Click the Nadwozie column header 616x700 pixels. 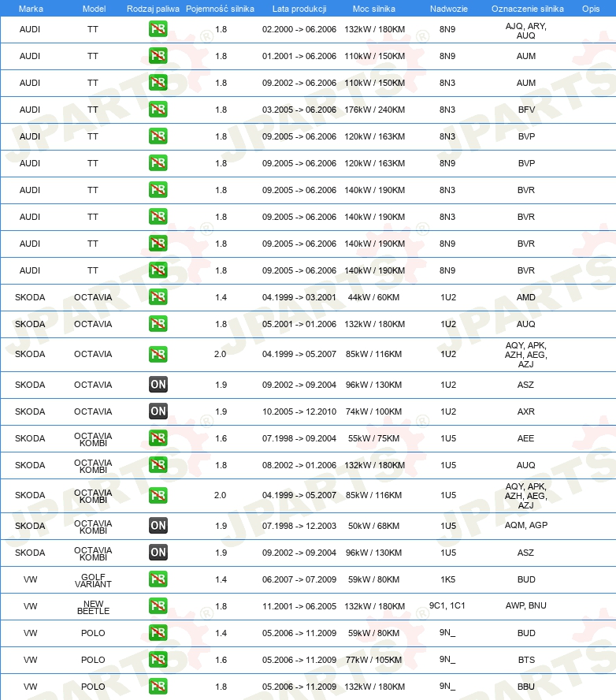[449, 9]
